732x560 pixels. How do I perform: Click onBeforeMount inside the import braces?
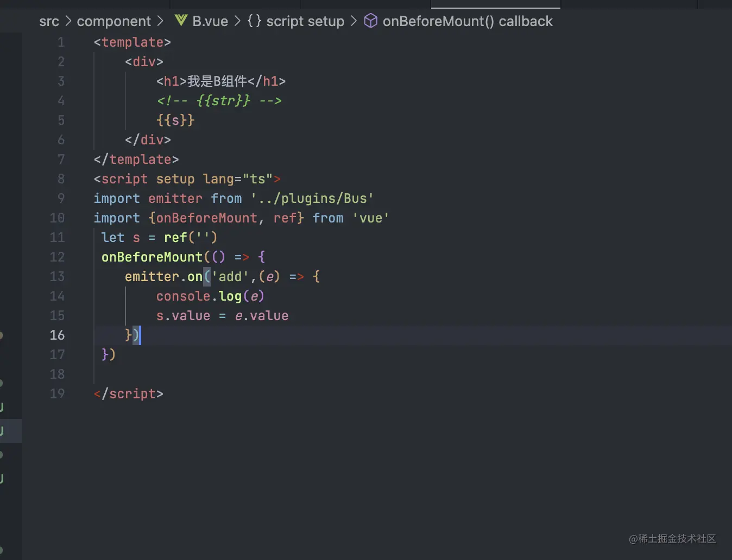pyautogui.click(x=207, y=218)
